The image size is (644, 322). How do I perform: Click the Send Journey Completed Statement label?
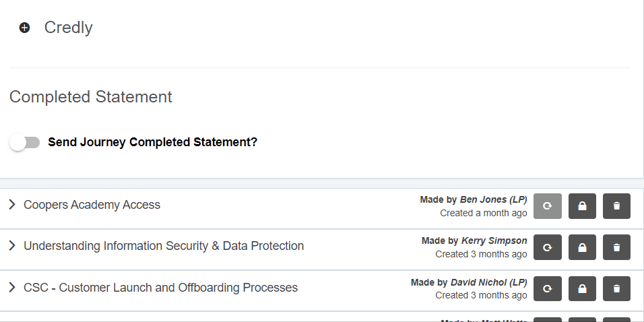(153, 143)
